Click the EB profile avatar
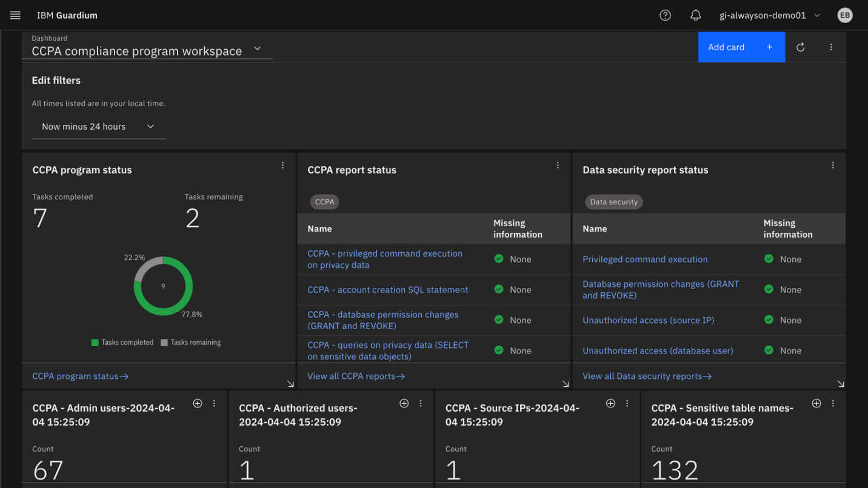 (x=845, y=15)
